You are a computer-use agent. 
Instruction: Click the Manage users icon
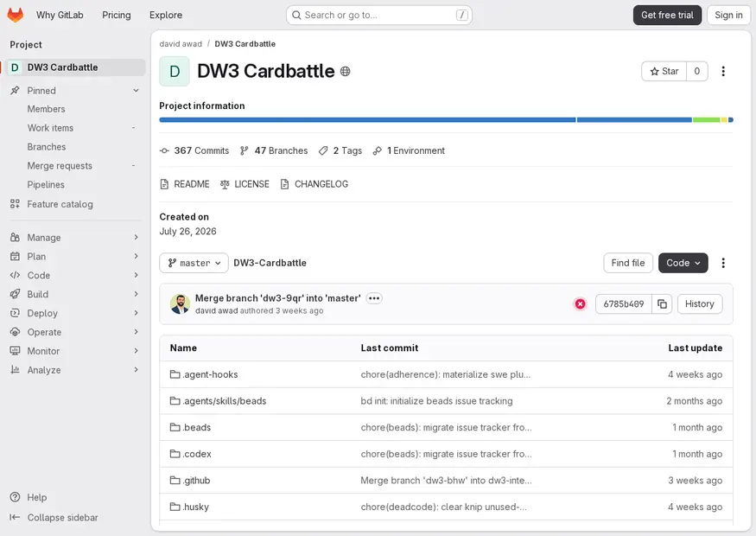(15, 238)
